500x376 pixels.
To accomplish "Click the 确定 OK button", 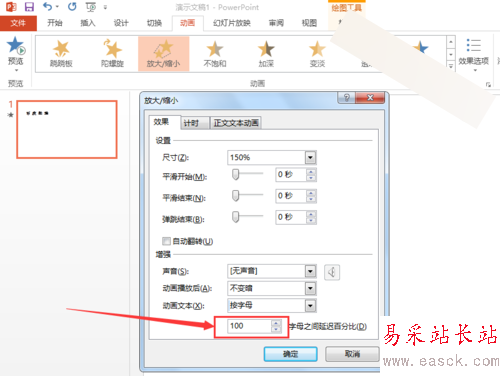I will click(290, 354).
